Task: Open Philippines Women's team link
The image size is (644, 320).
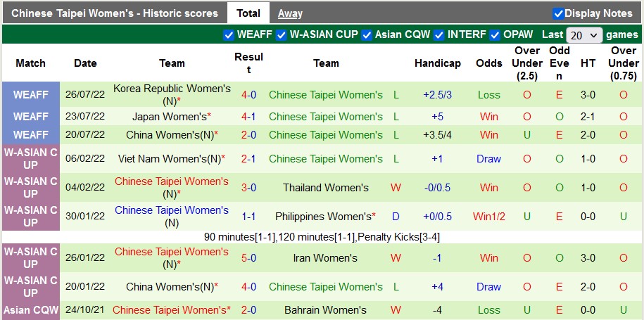Action: (x=322, y=217)
